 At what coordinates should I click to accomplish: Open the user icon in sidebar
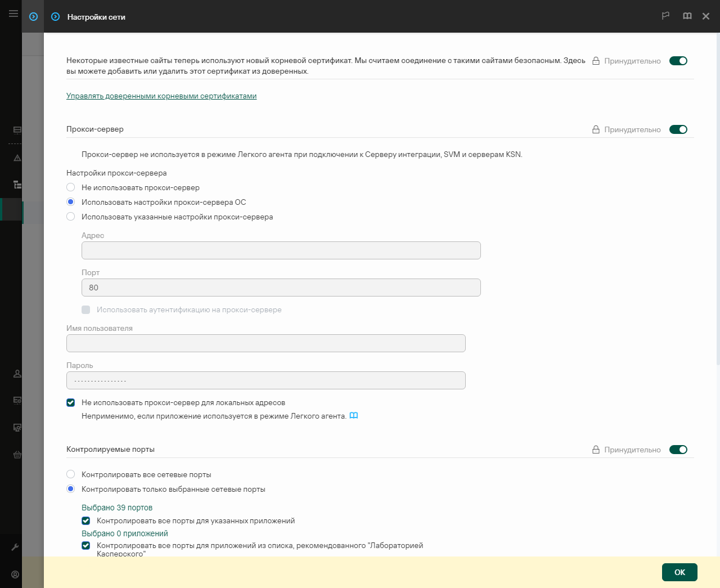pyautogui.click(x=17, y=374)
